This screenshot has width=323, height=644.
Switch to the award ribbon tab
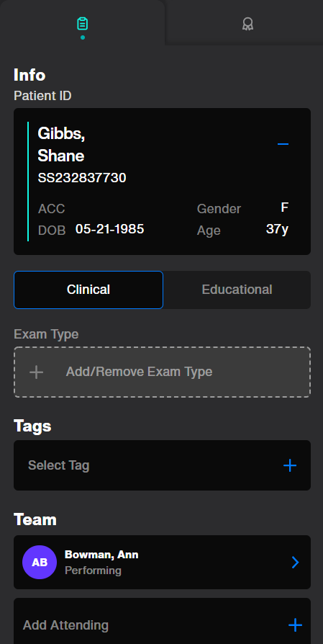pyautogui.click(x=247, y=24)
